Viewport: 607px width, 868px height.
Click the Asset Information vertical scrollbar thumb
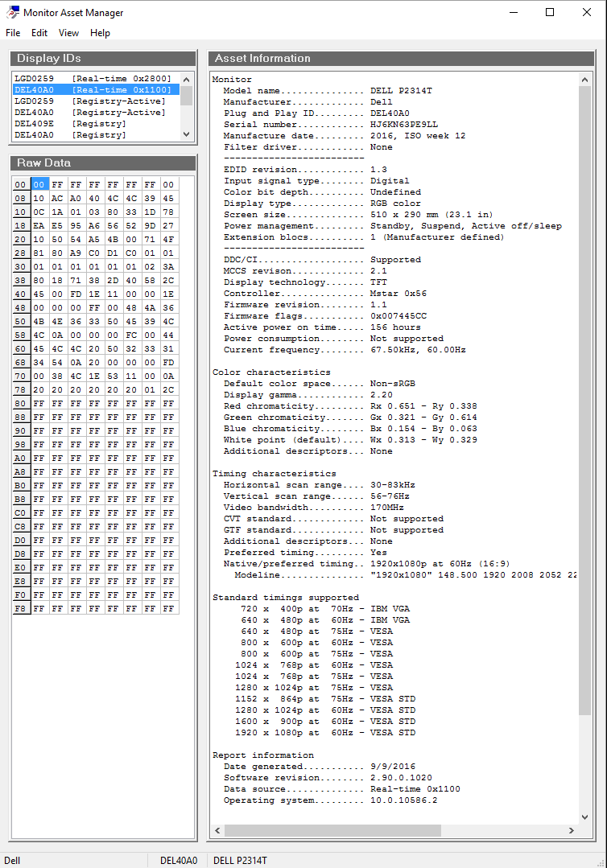(x=584, y=402)
